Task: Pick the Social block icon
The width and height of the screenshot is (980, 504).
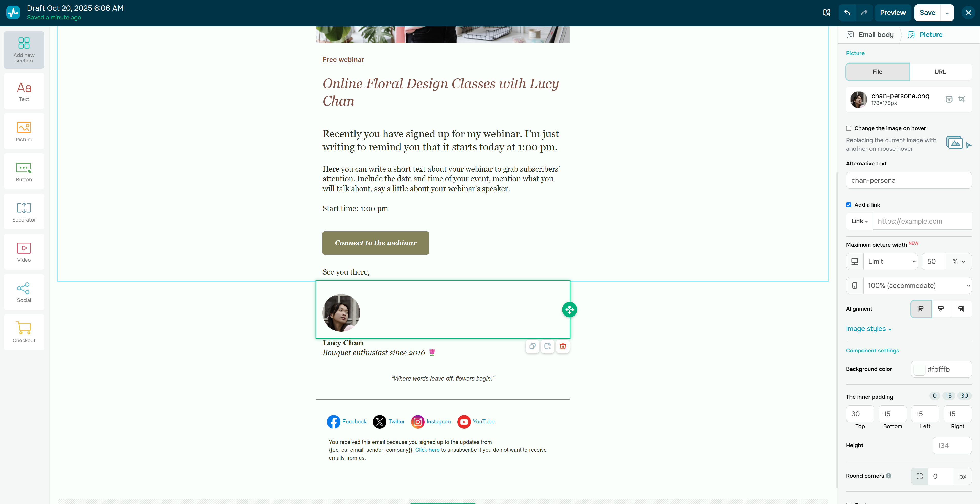Action: point(24,292)
